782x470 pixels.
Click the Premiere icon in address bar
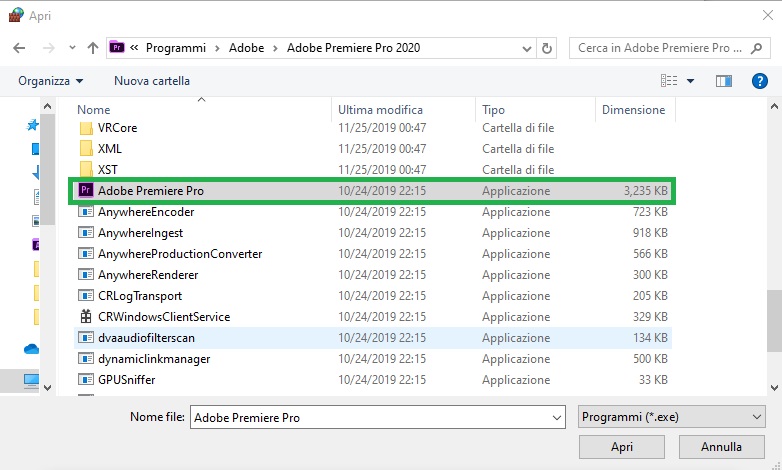click(x=116, y=47)
